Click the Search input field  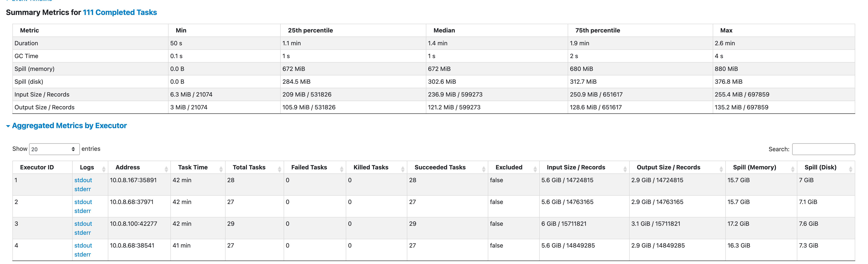823,149
